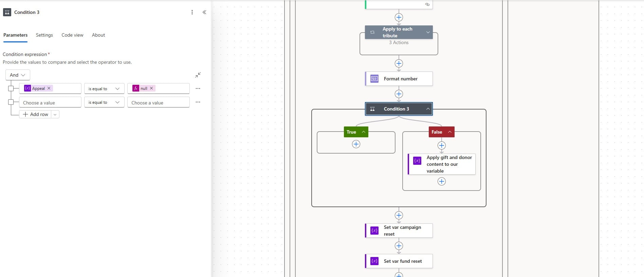The height and width of the screenshot is (277, 644).
Task: Select the Format number action
Action: [x=399, y=79]
